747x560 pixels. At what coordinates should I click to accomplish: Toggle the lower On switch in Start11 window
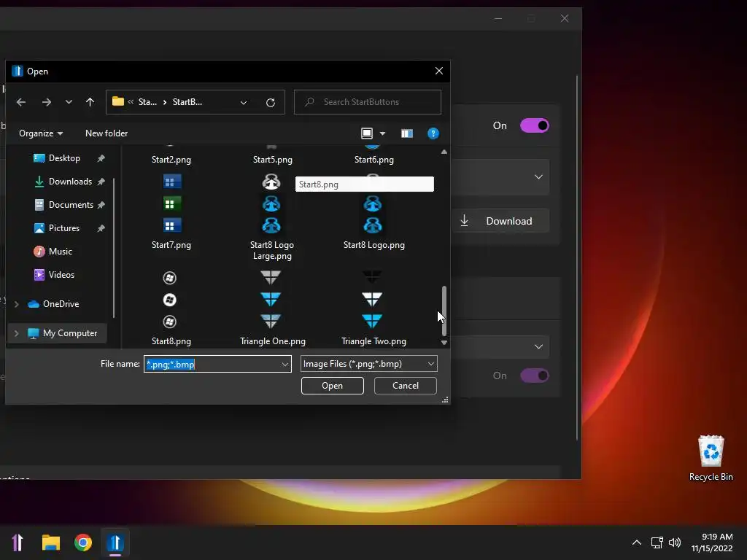tap(535, 376)
